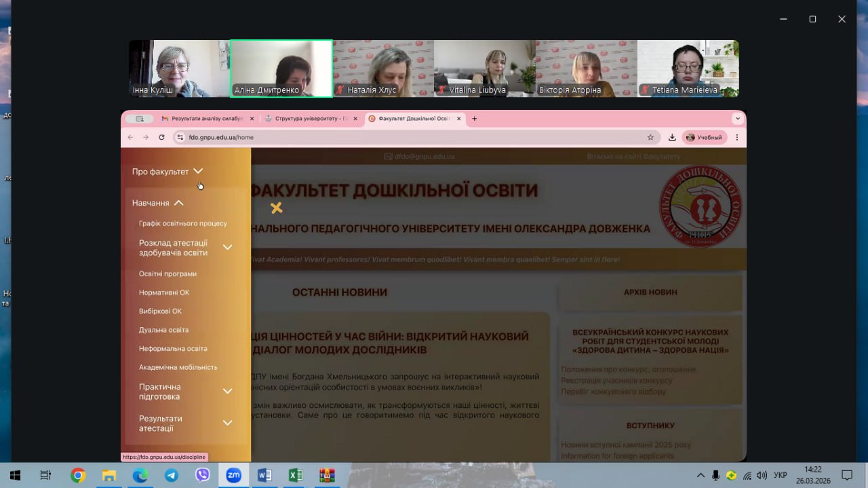Open Освітні програми menu item

[x=167, y=274]
